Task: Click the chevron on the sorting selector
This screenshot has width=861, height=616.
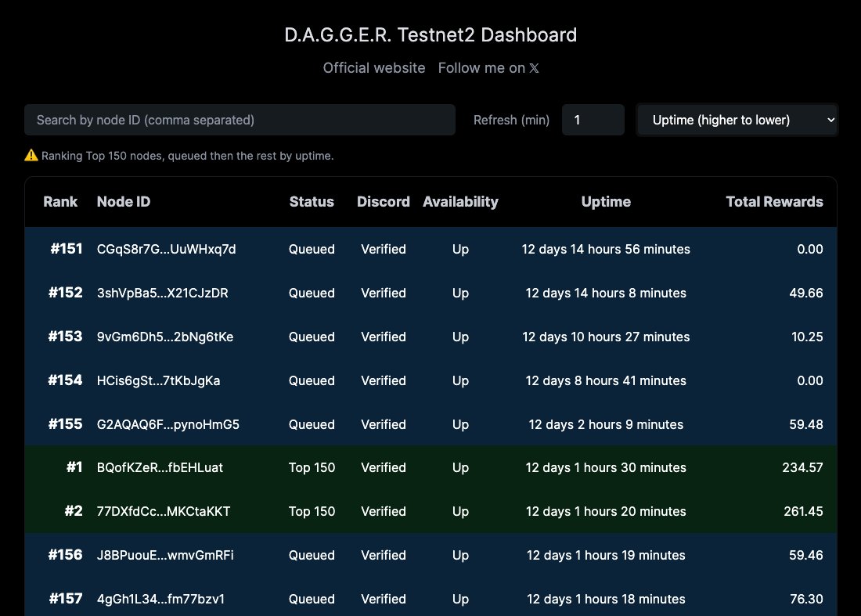Action: pos(831,119)
